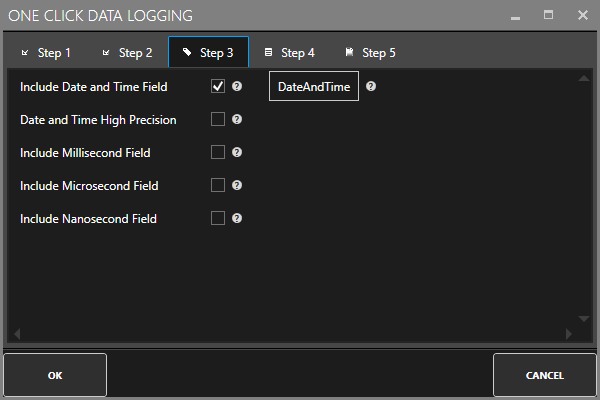Click the horizontal scrollbar right arrow

569,334
